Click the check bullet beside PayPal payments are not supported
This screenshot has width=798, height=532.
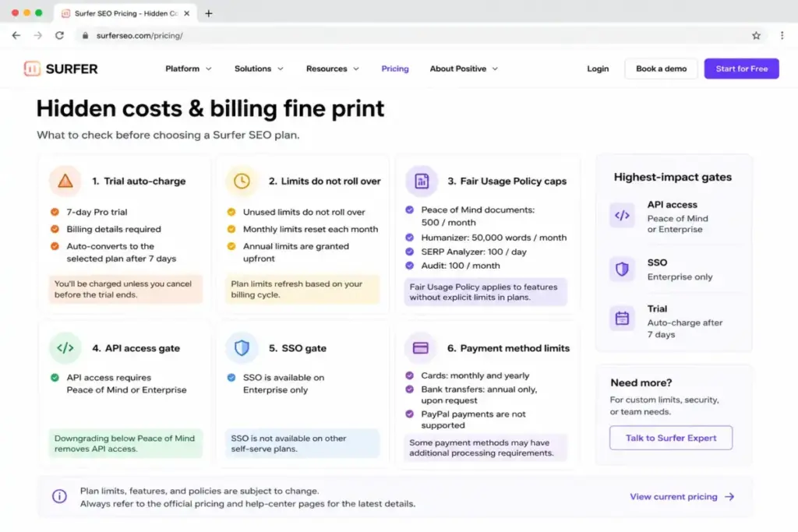coord(409,414)
